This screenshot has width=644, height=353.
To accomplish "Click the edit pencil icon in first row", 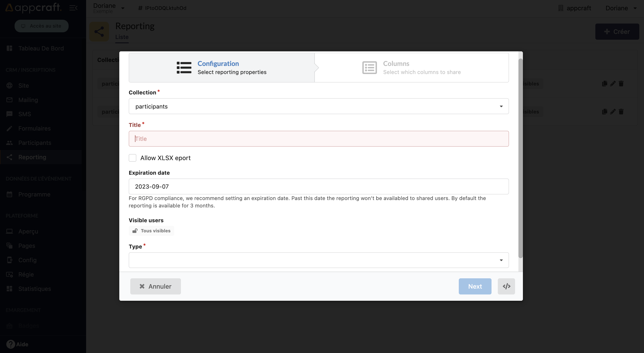I will coord(613,83).
